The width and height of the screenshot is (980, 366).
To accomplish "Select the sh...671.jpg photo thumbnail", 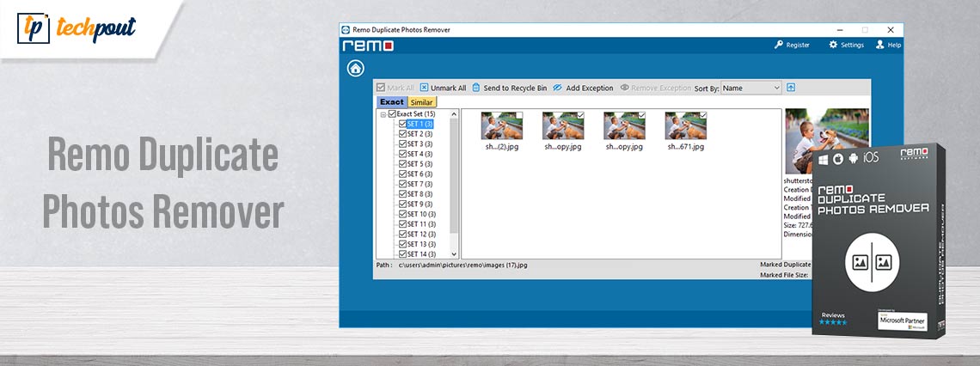I will 685,127.
